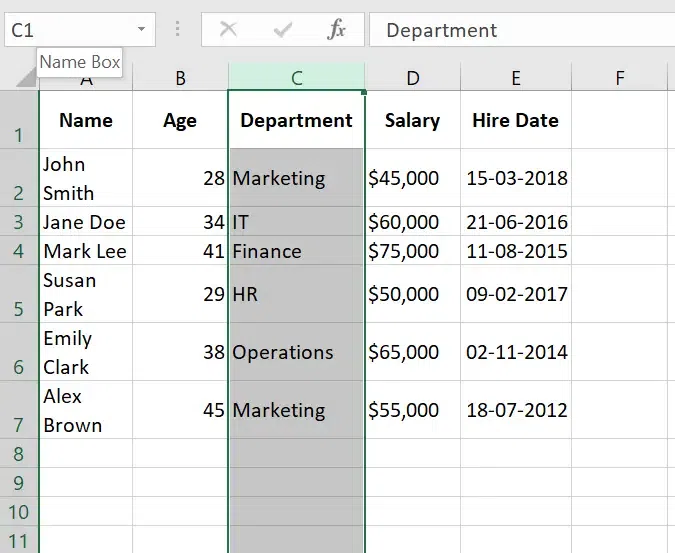
Task: Select row 2 header
Action: tap(19, 178)
